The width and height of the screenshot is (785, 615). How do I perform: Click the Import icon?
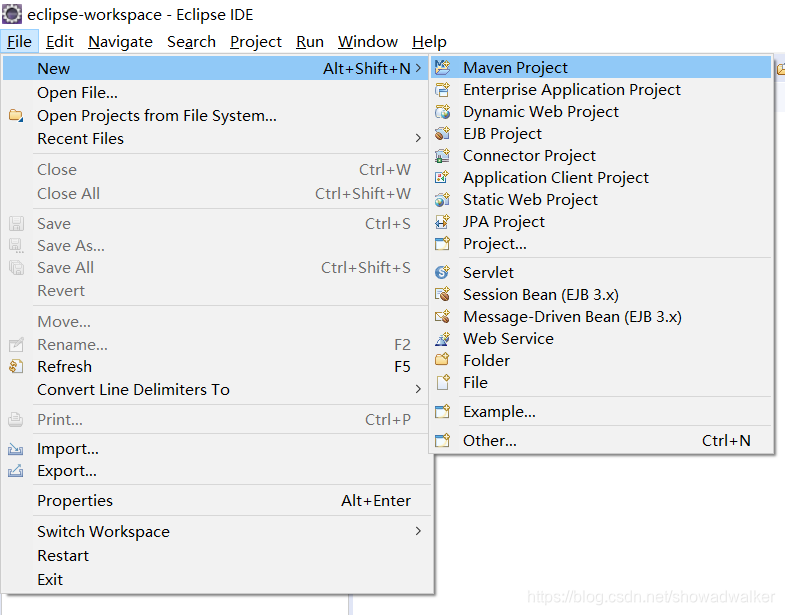coord(16,449)
